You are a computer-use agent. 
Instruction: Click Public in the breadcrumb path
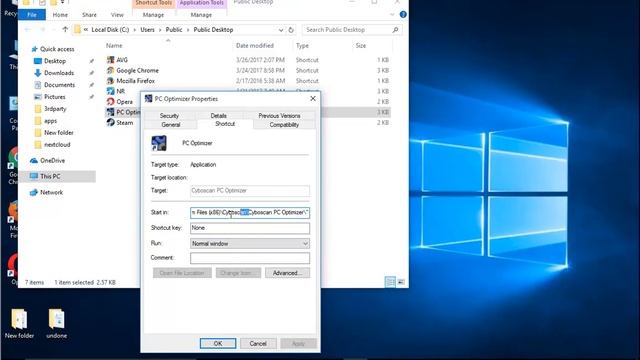[174, 30]
